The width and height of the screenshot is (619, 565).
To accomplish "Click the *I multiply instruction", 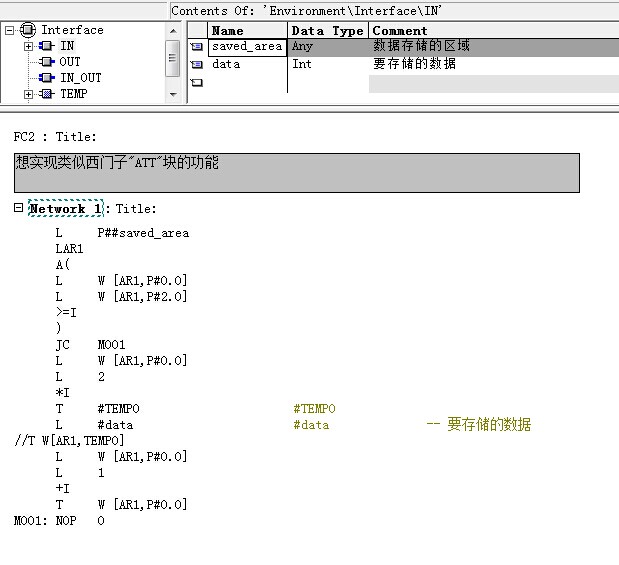I will click(x=62, y=392).
